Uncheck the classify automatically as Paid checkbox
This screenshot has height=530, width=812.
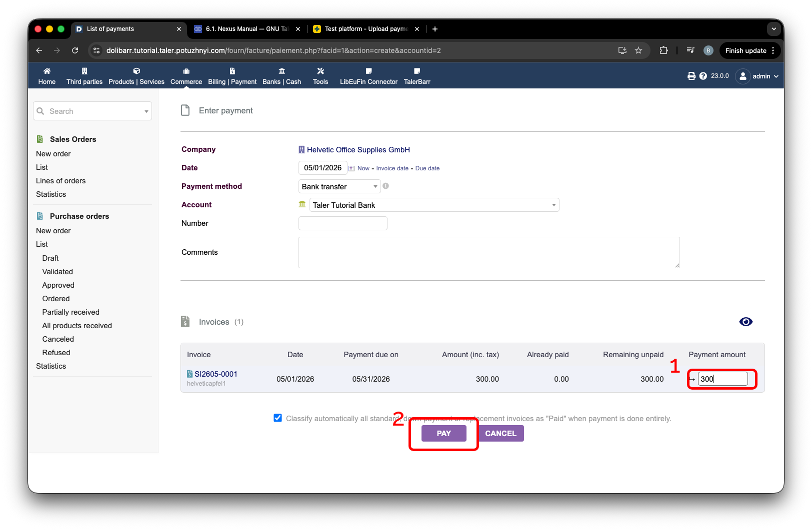[277, 418]
